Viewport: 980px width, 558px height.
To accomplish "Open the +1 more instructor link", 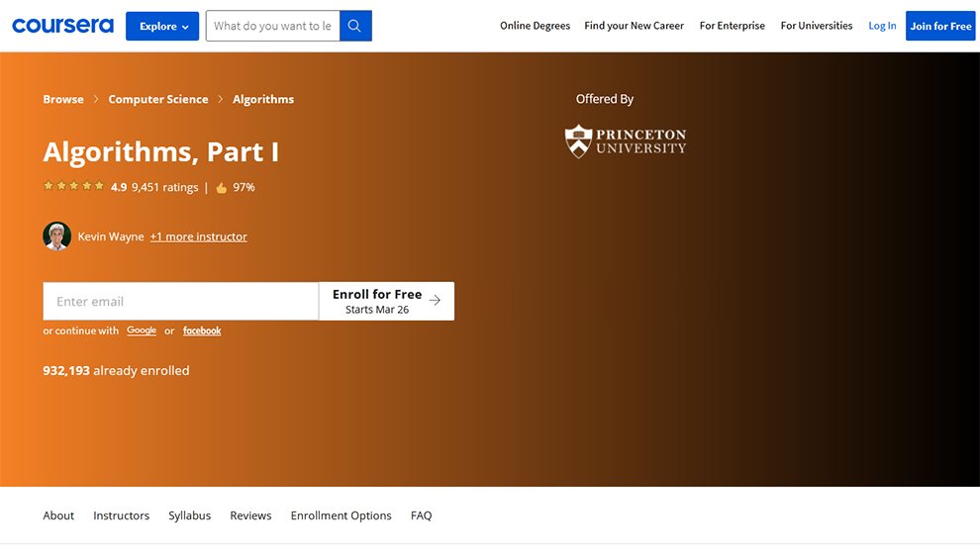I will 199,236.
